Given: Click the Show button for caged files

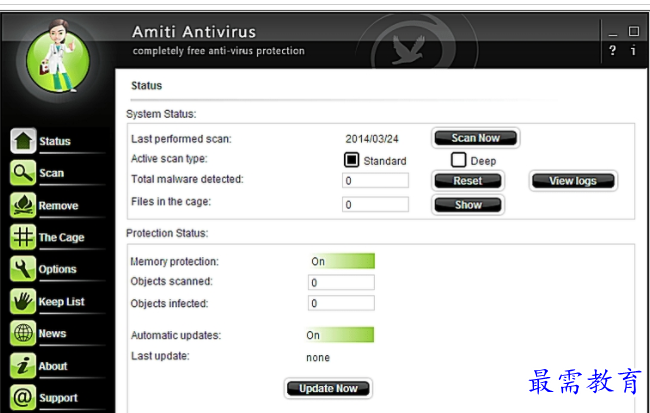Looking at the screenshot, I should coord(468,204).
